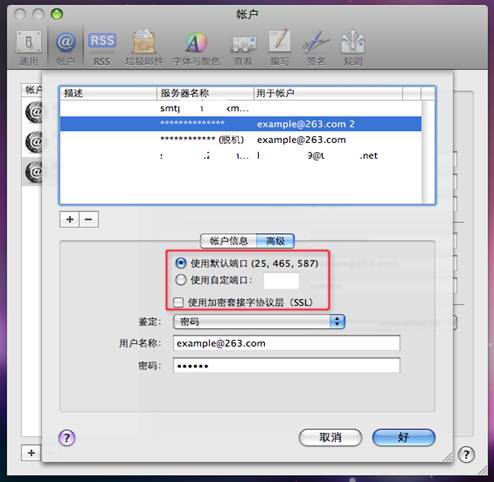The image size is (494, 482).
Task: Switch to the Account Information (帐户信息) tab
Action: 229,241
